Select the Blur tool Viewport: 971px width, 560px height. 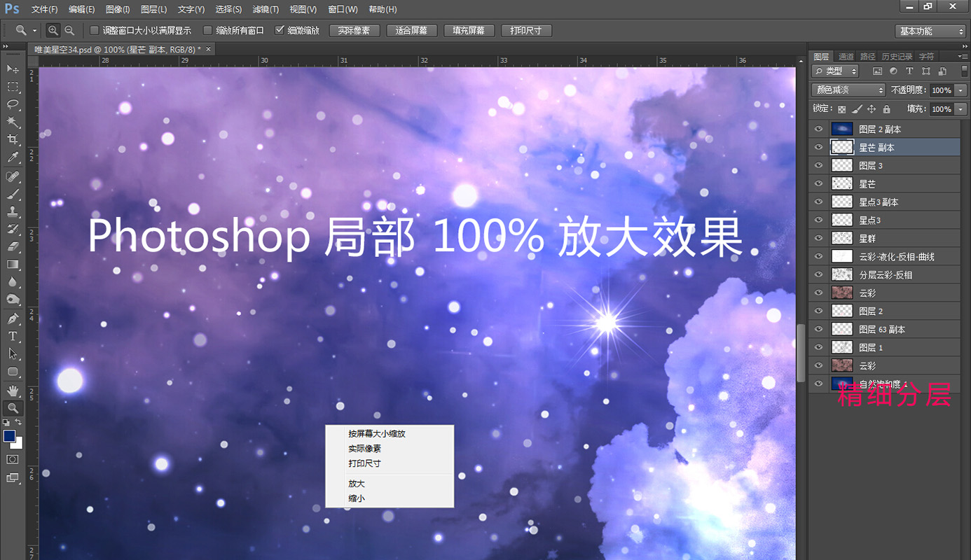13,282
